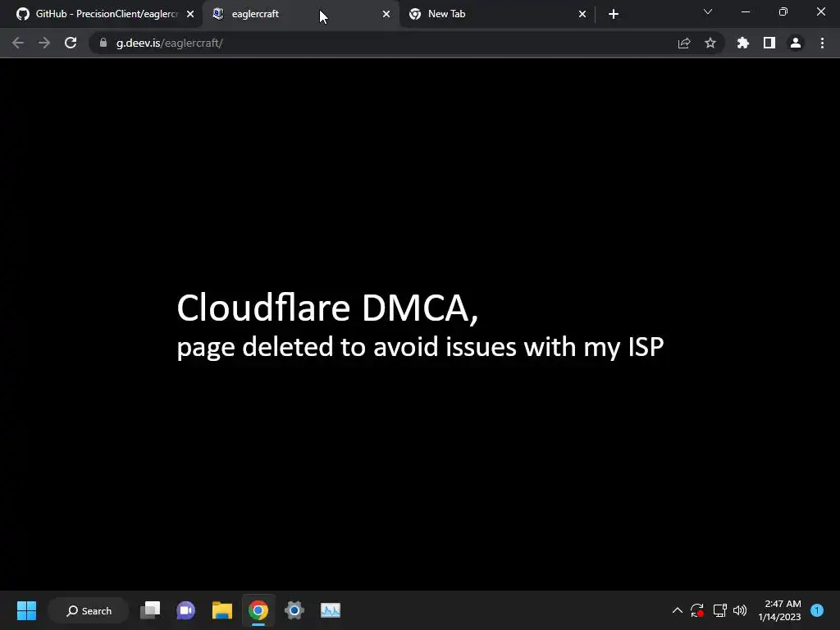
Task: Close the Chrome window
Action: click(820, 11)
